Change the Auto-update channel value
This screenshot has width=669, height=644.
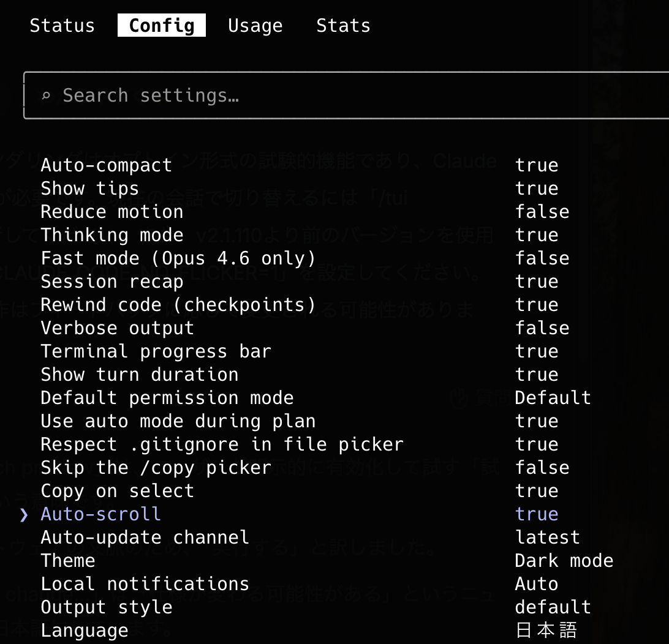point(547,537)
